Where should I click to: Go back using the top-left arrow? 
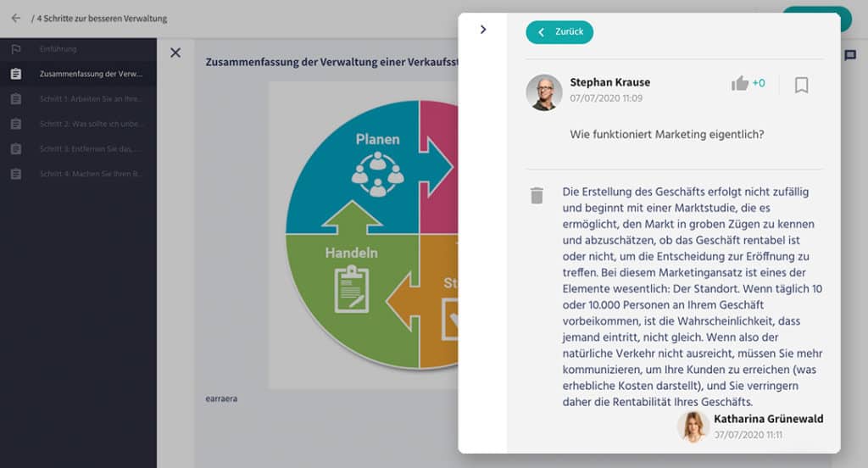[x=15, y=19]
